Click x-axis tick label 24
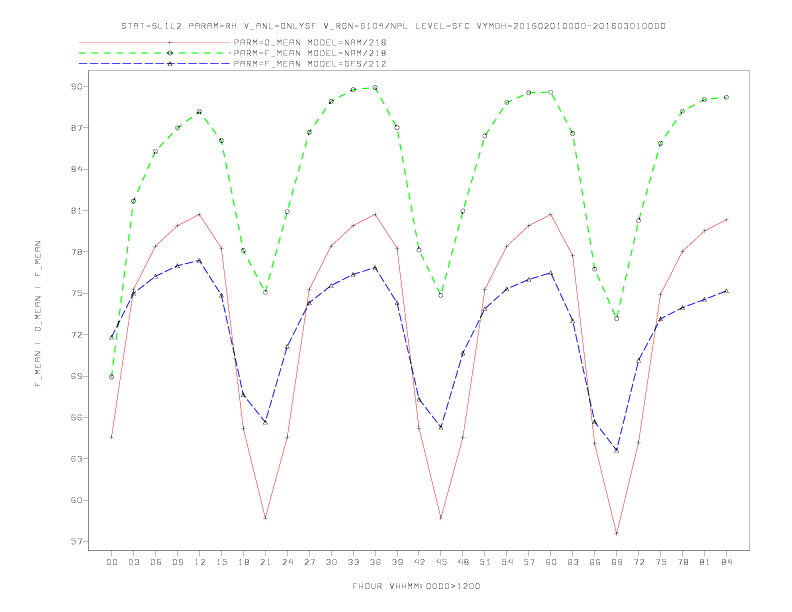 [287, 562]
